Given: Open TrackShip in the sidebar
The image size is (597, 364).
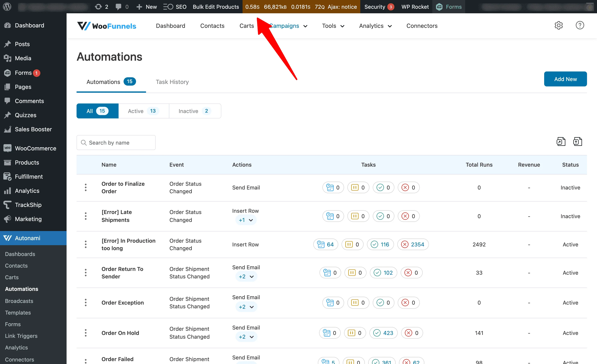Looking at the screenshot, I should coord(28,205).
